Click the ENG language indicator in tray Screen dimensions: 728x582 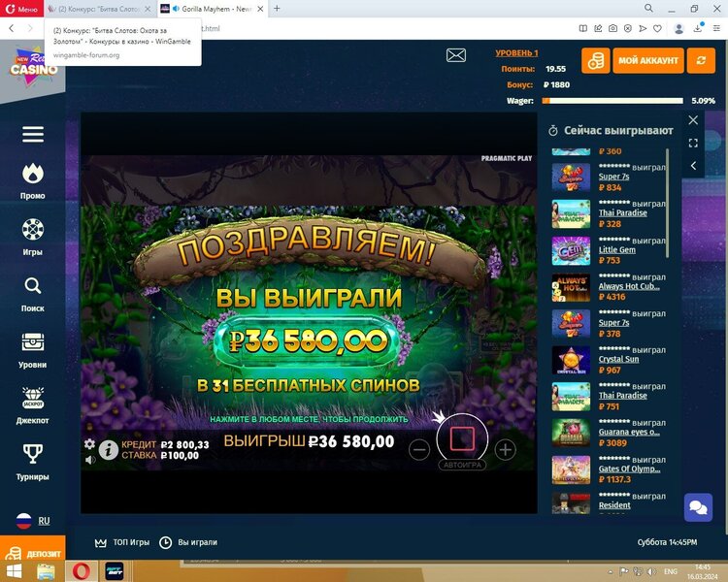[670, 571]
